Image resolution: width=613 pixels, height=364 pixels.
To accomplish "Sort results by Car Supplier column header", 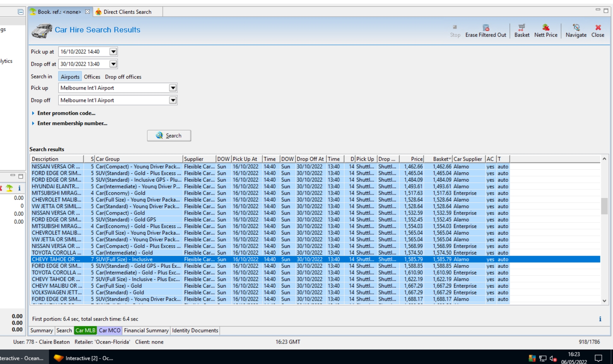I will 469,159.
